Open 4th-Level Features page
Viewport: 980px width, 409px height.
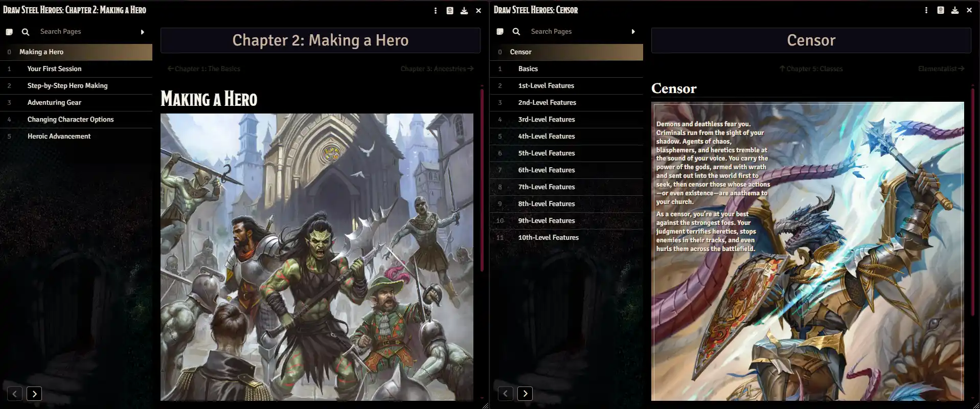click(x=566, y=137)
